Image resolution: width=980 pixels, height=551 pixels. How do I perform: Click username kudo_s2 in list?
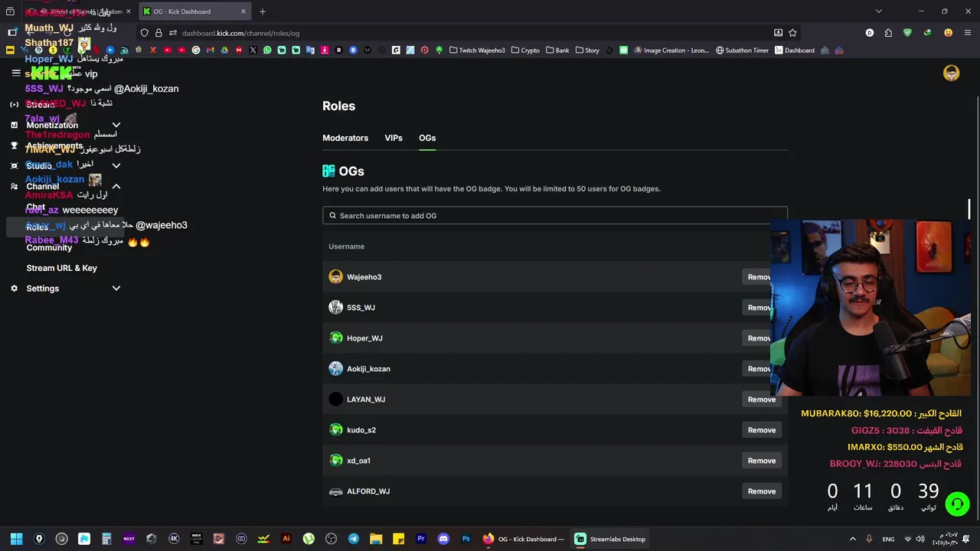[x=361, y=430]
